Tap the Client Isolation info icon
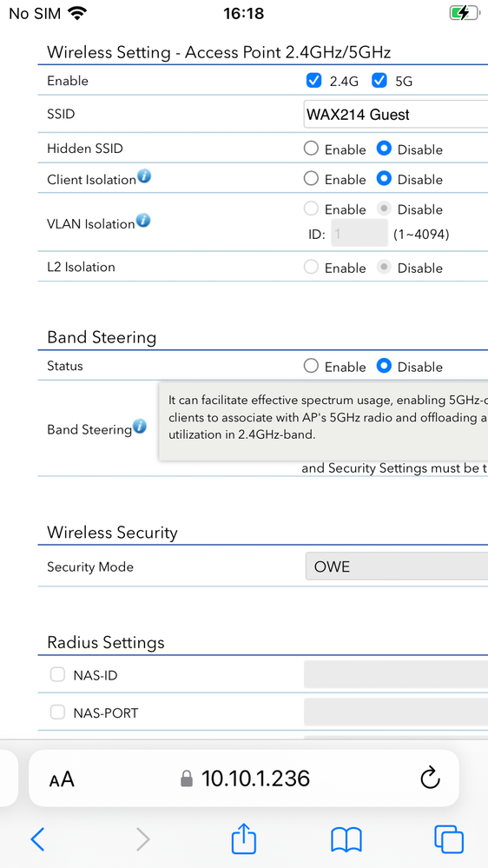 click(144, 177)
